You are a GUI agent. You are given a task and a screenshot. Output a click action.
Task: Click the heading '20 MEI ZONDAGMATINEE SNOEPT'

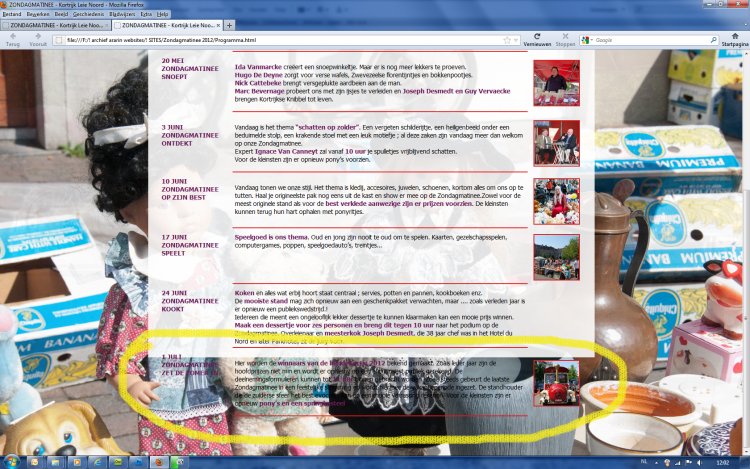tap(189, 68)
